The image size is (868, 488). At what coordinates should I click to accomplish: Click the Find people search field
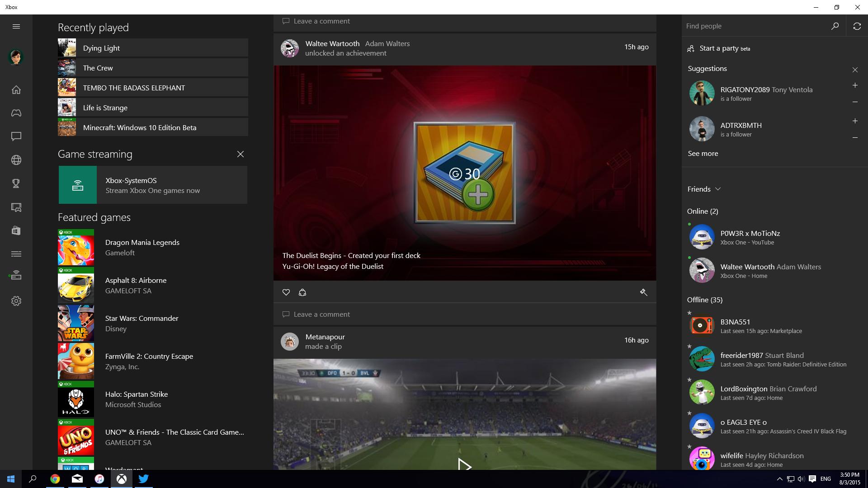pyautogui.click(x=755, y=26)
